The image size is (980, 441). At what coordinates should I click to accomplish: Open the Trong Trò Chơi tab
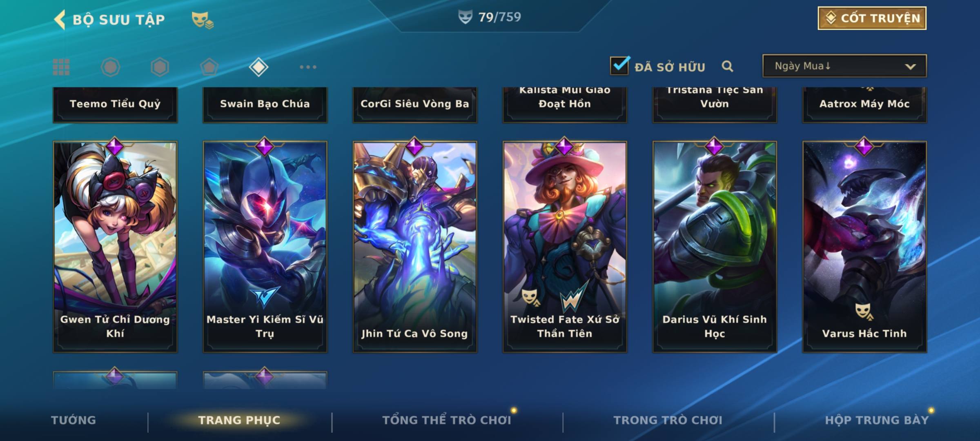pyautogui.click(x=668, y=420)
